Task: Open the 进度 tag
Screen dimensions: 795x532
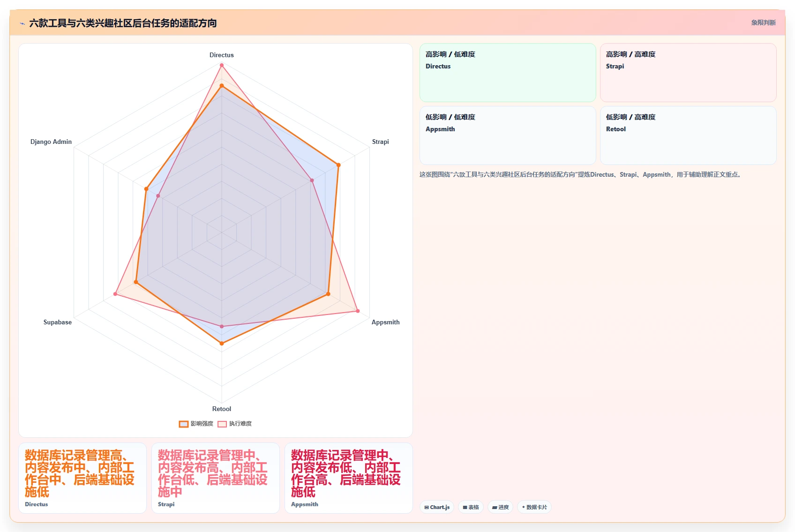Action: 500,507
